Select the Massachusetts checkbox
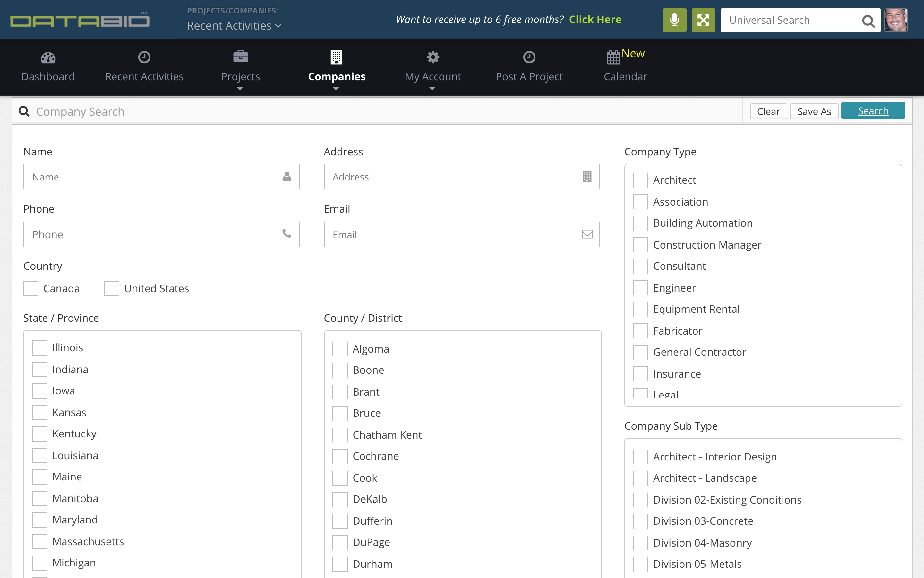Screen dimensions: 924x578 pos(40,542)
